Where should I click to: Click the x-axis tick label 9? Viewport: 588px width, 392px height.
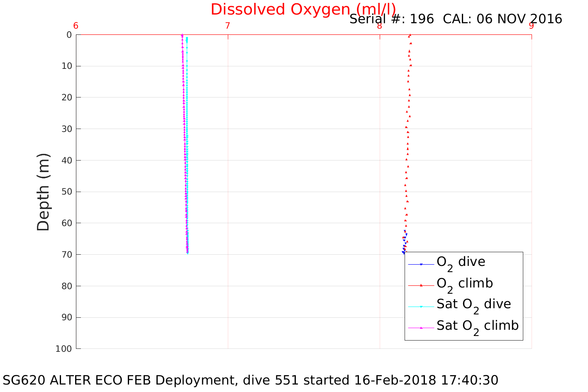[531, 26]
